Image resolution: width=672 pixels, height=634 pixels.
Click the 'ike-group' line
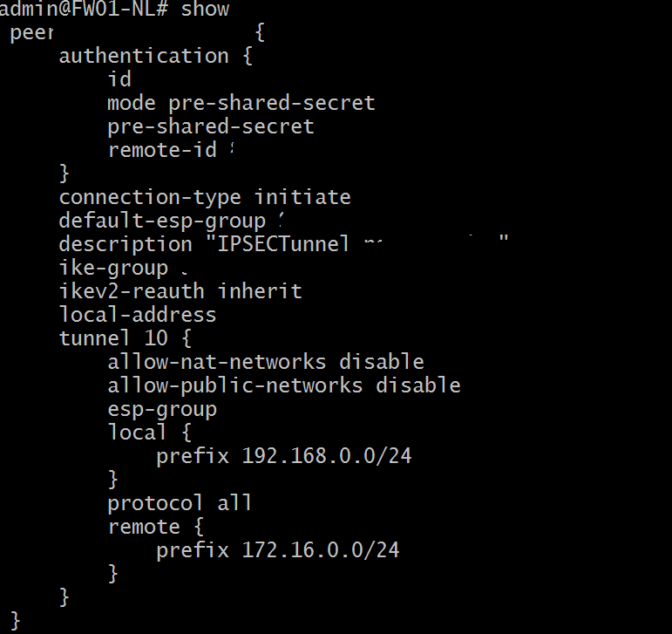[123, 269]
